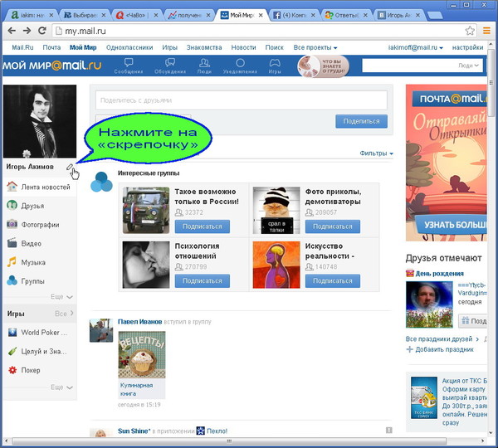Subscribe to Такое возможно только в России

[203, 226]
